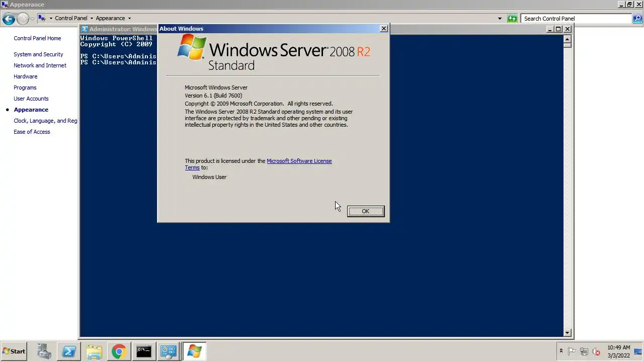The height and width of the screenshot is (362, 644).
Task: Click PowerShell scrollbar up arrow
Action: 568,39
